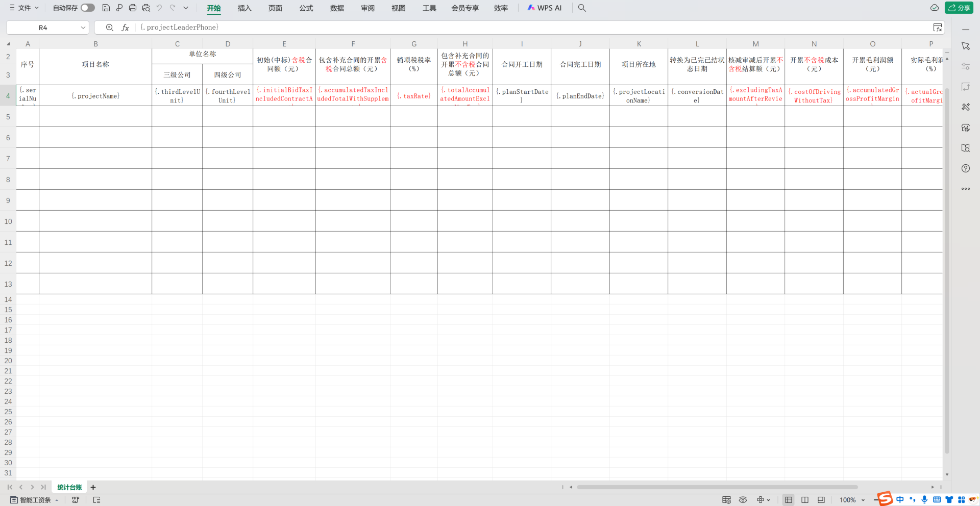Click the search magnifier icon in ribbon

(582, 8)
